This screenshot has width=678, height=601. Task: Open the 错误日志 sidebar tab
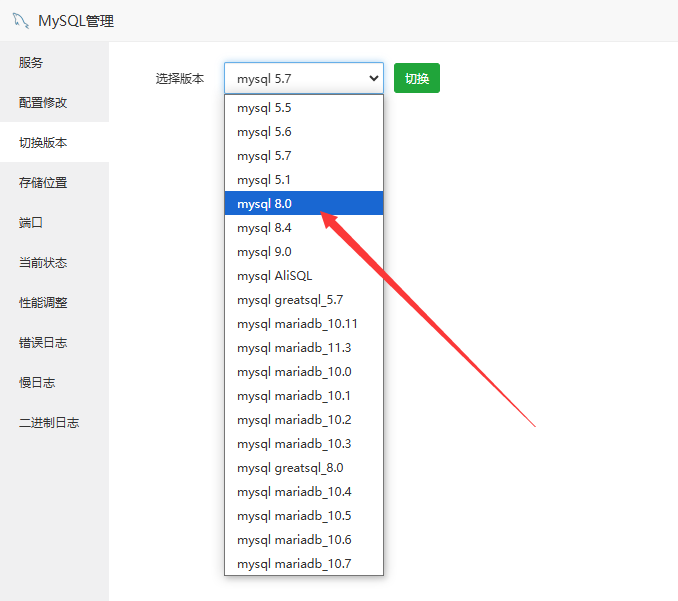click(54, 342)
